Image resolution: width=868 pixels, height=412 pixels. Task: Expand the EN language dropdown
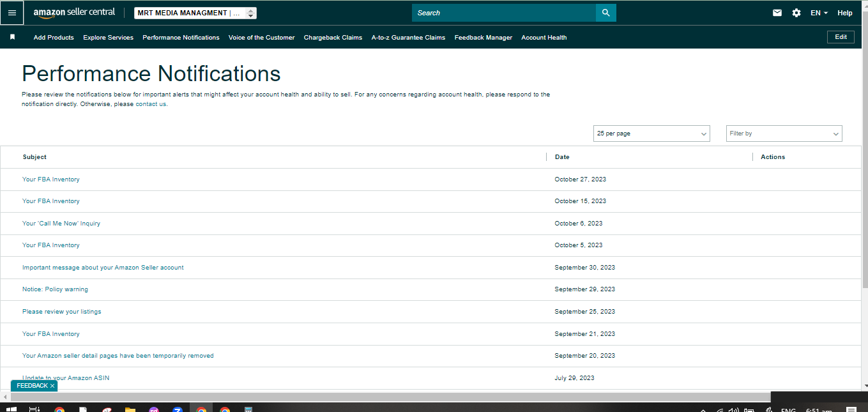pyautogui.click(x=819, y=13)
